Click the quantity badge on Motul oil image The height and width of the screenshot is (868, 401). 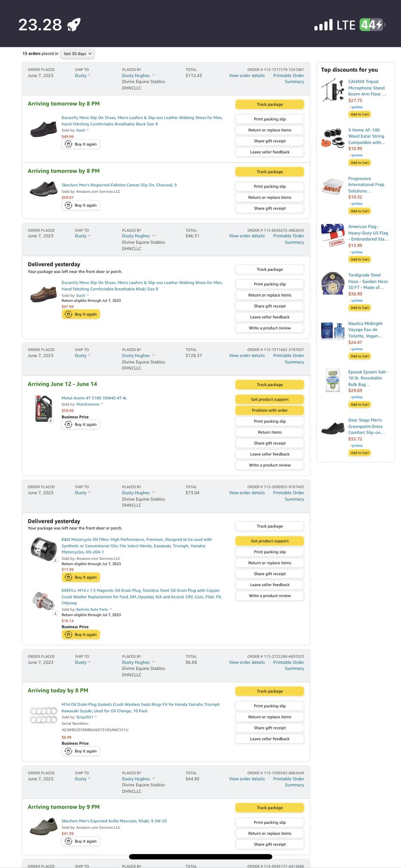pos(51,420)
